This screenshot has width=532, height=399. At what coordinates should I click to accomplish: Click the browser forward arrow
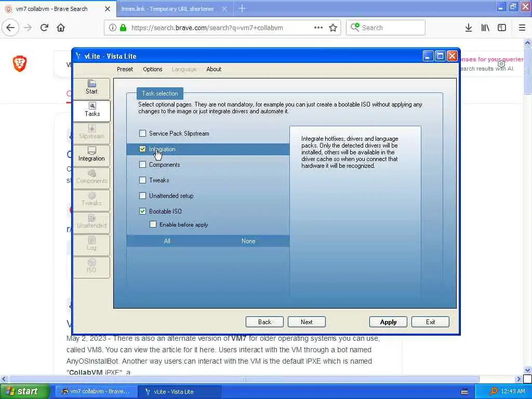click(x=28, y=28)
